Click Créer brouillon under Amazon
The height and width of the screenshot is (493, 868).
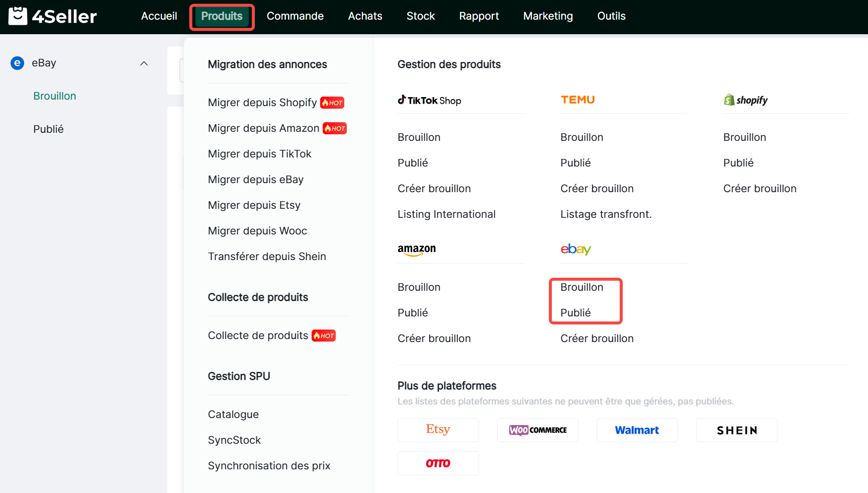(x=434, y=339)
